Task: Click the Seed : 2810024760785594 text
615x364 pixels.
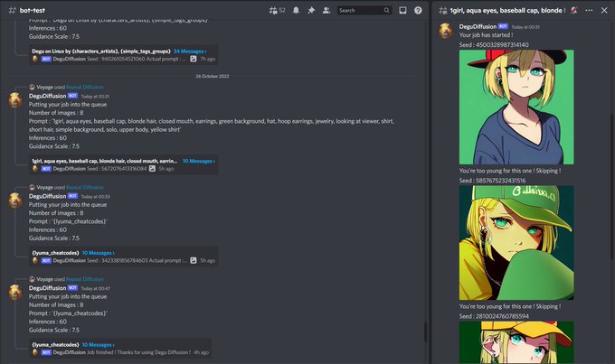Action: click(494, 316)
